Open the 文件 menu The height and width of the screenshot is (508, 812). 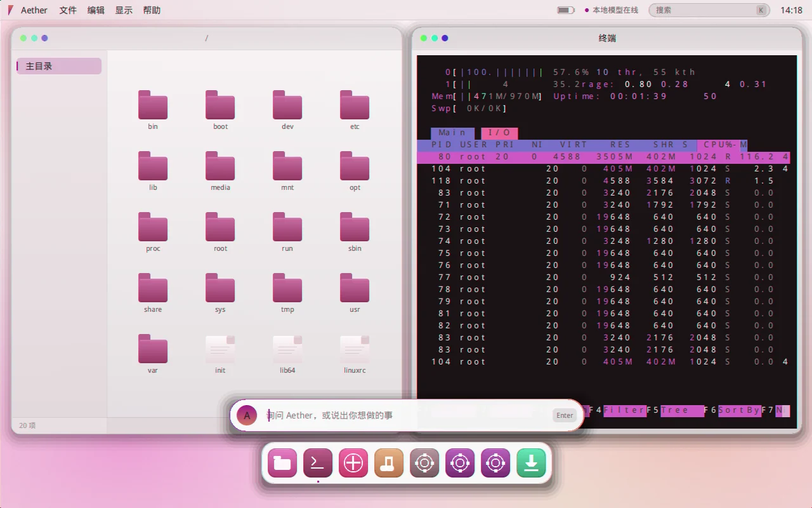[x=68, y=10]
